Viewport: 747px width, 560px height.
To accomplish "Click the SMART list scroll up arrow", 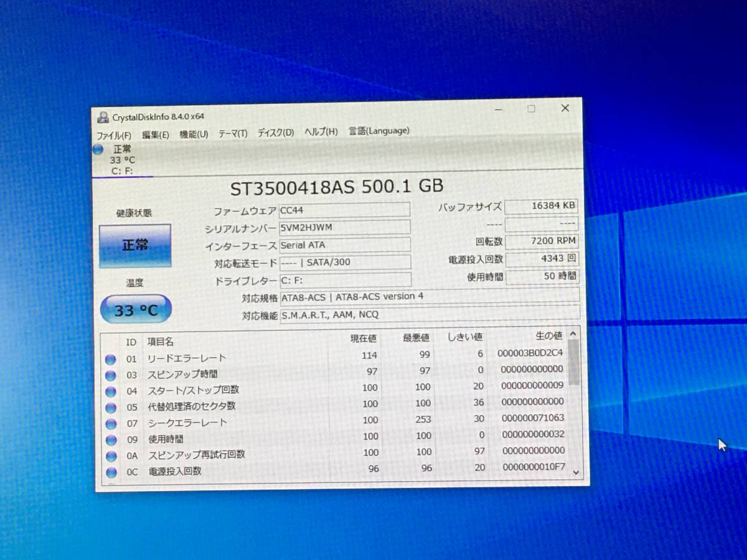I will (x=573, y=334).
